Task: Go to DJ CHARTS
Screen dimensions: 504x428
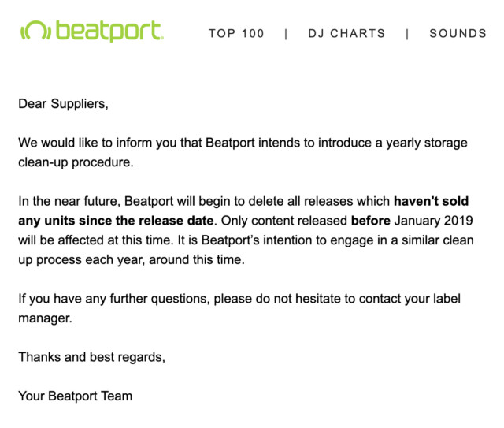Action: 346,34
